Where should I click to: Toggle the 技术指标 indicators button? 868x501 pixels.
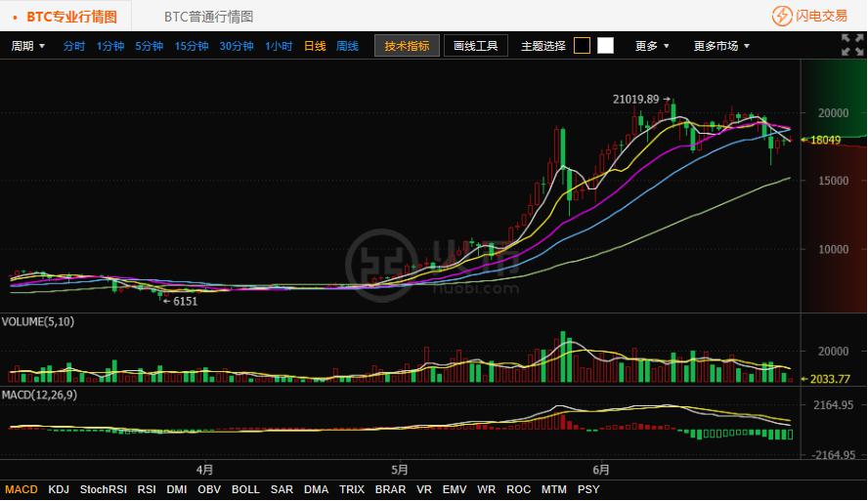[407, 46]
